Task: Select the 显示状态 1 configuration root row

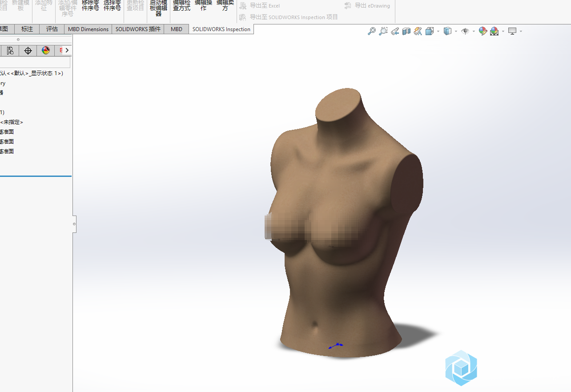Action: [x=32, y=73]
